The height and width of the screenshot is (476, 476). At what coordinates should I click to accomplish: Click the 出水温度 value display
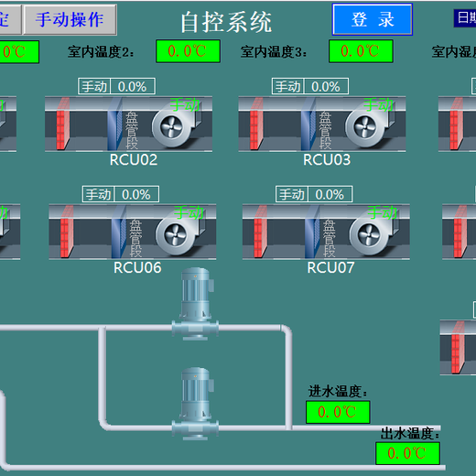pos(407,453)
